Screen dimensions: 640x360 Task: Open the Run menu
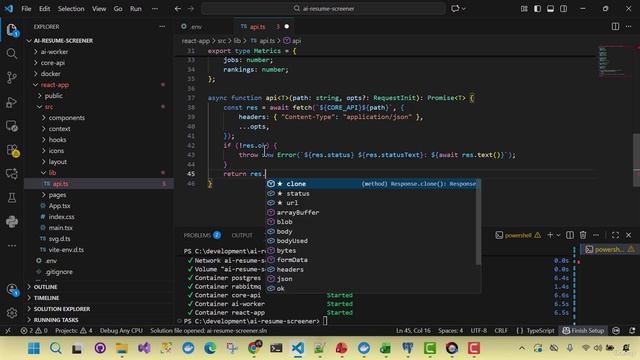136,9
